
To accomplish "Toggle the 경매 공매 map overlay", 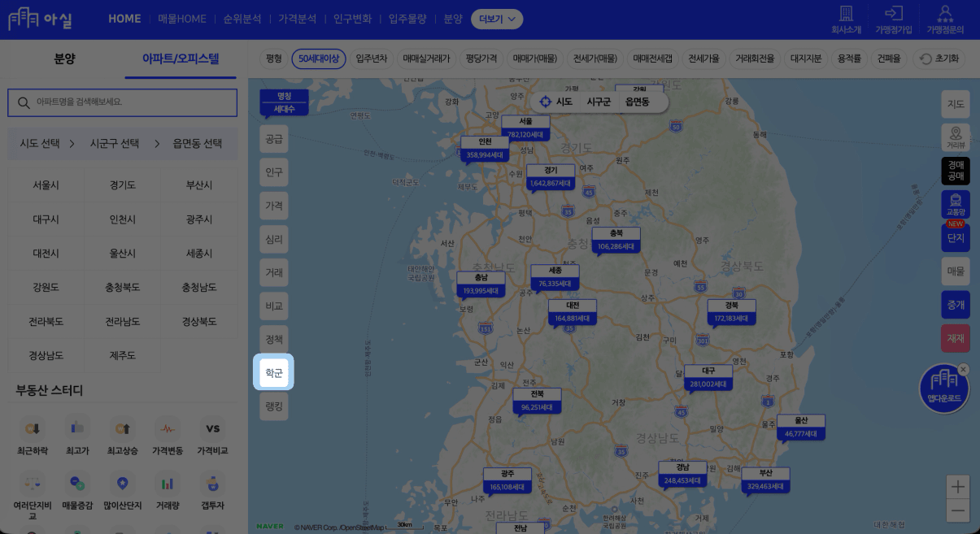I will pyautogui.click(x=956, y=170).
